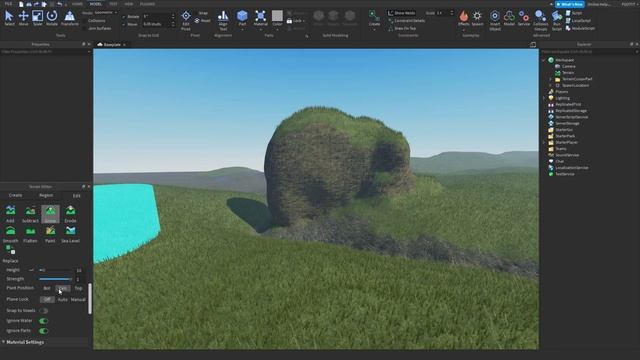
Task: Open the Create tab in Terrain Editor
Action: coord(16,196)
